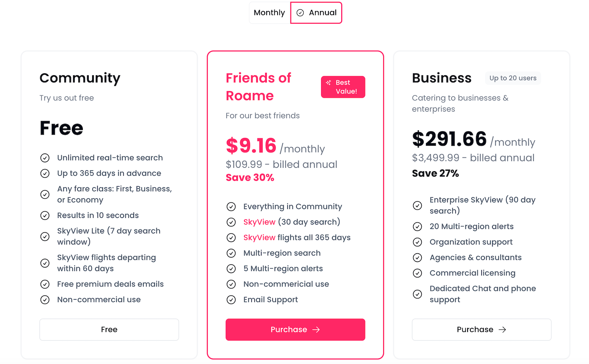Click the check icon inside Annual toggle
The width and height of the screenshot is (589, 364).
click(300, 13)
